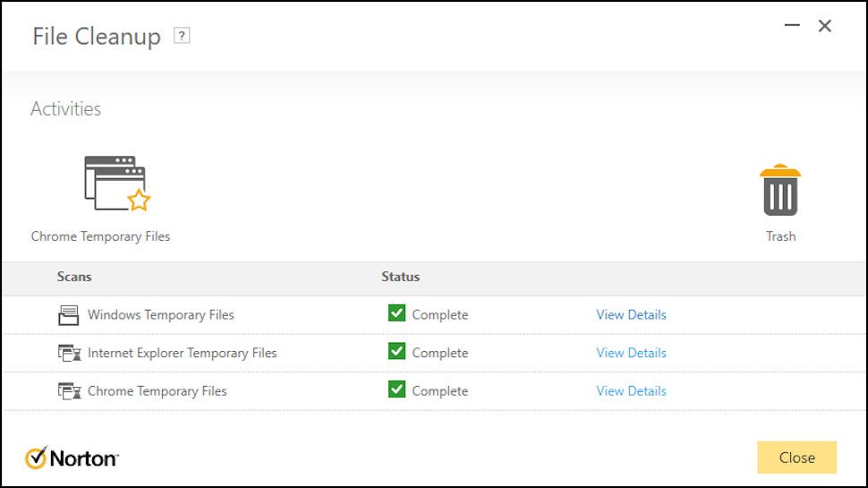This screenshot has height=488, width=868.
Task: Select the 'Windows Temporary Files' scan text
Action: click(160, 314)
